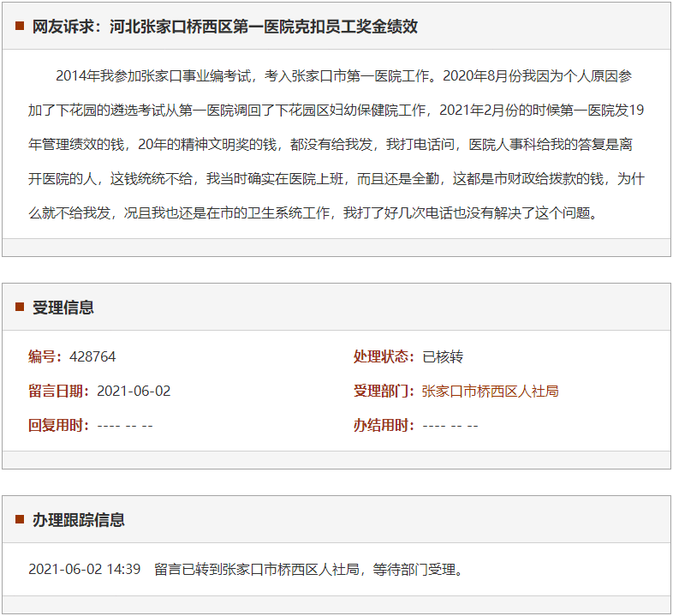
Task: Select the title 网友诉求：河北张家口桥西区第一医院克扣员工奖金绩效
Action: [225, 27]
